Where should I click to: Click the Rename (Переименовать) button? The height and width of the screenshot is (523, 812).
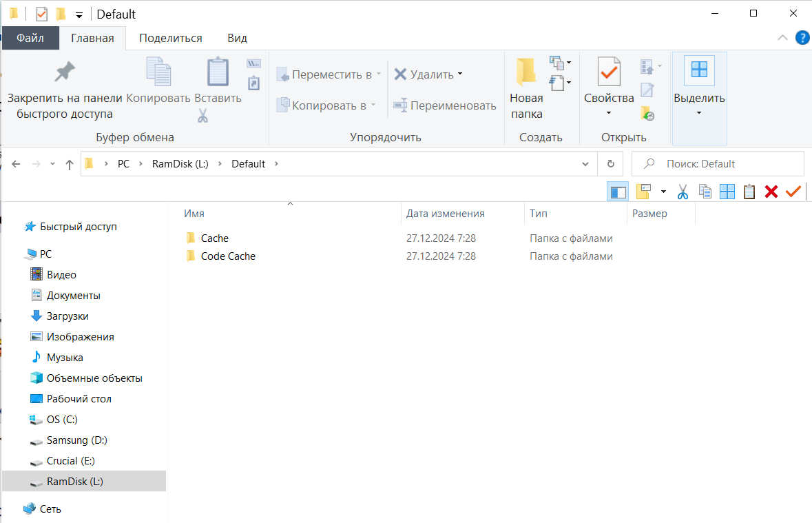(445, 105)
